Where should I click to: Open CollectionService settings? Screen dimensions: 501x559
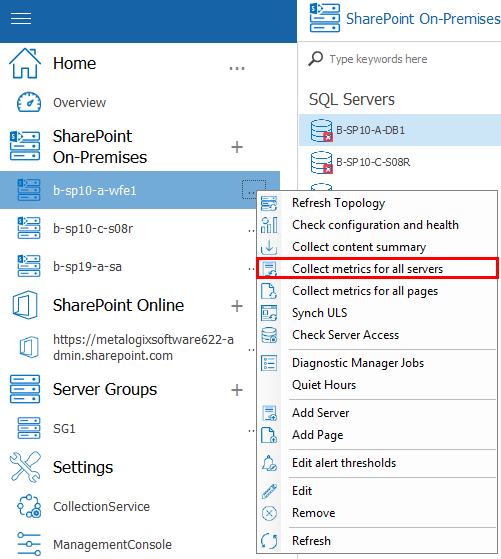click(101, 507)
